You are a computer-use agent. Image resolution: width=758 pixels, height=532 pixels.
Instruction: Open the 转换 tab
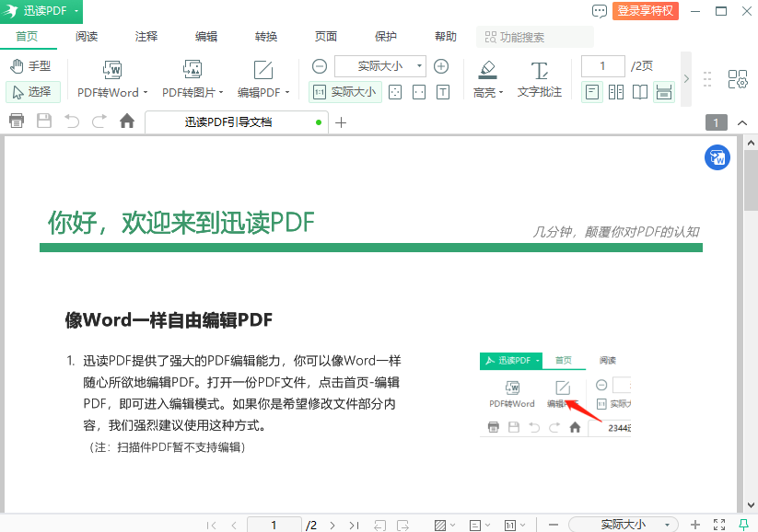(x=266, y=37)
